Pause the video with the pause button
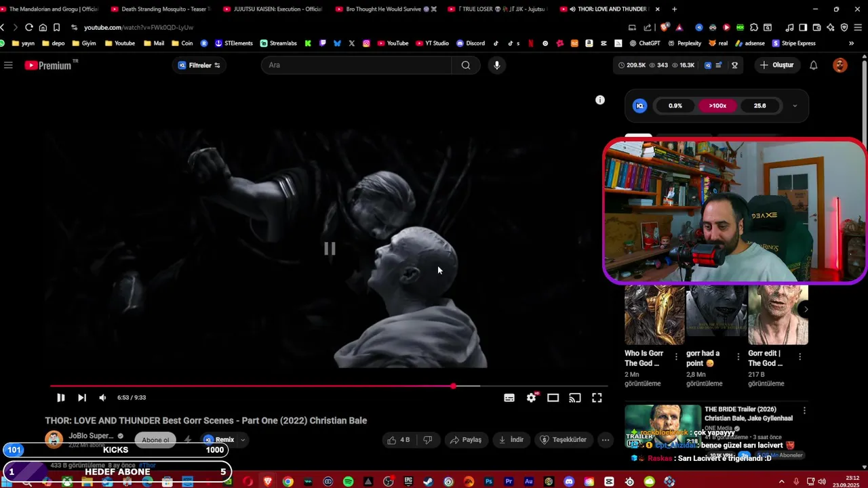Image resolution: width=868 pixels, height=488 pixels. coord(60,398)
